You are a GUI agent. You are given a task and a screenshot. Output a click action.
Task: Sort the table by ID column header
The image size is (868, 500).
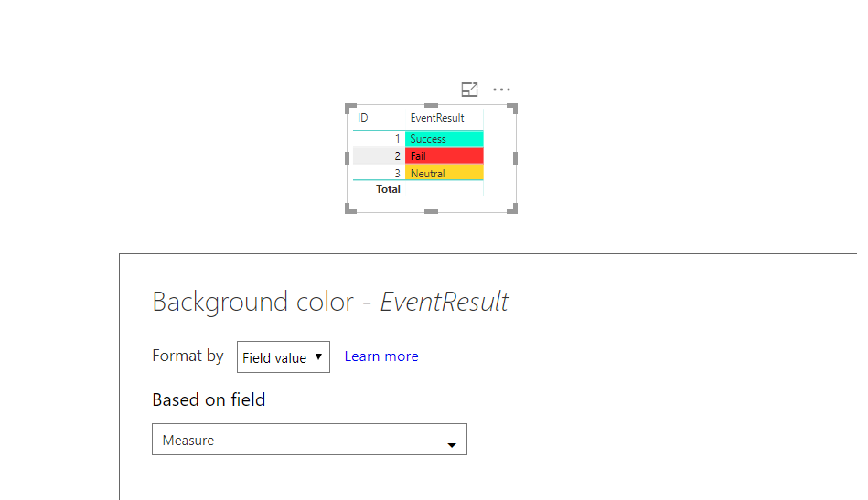362,118
